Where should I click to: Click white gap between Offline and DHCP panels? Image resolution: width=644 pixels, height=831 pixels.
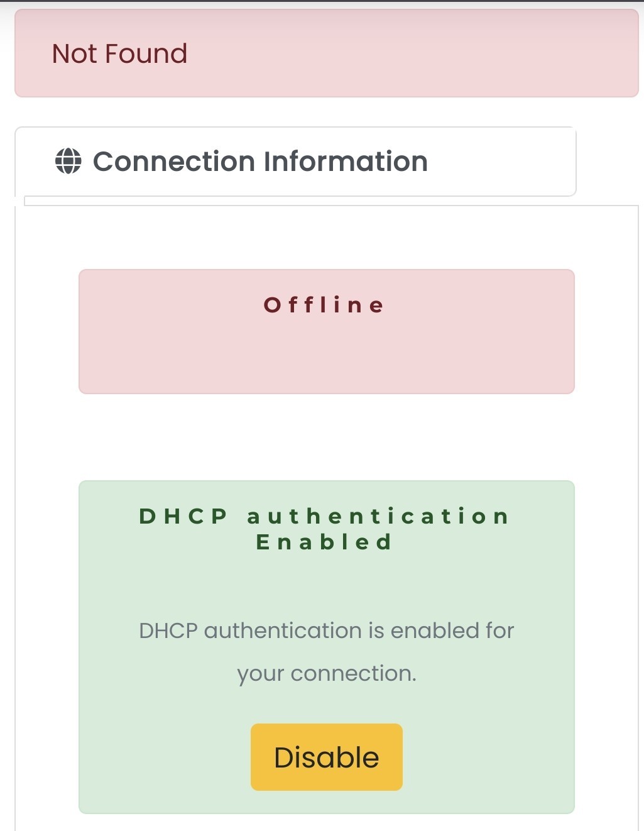(x=326, y=438)
